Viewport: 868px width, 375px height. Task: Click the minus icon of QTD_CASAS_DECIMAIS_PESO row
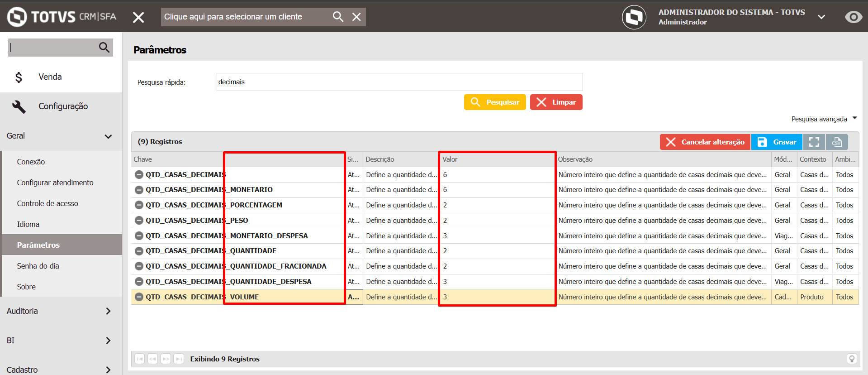click(x=139, y=221)
